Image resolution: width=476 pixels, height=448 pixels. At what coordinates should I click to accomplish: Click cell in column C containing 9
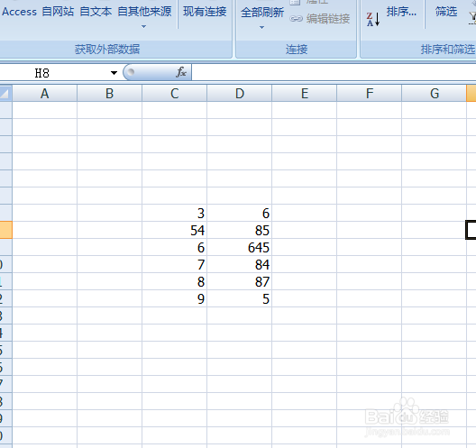[x=175, y=298]
